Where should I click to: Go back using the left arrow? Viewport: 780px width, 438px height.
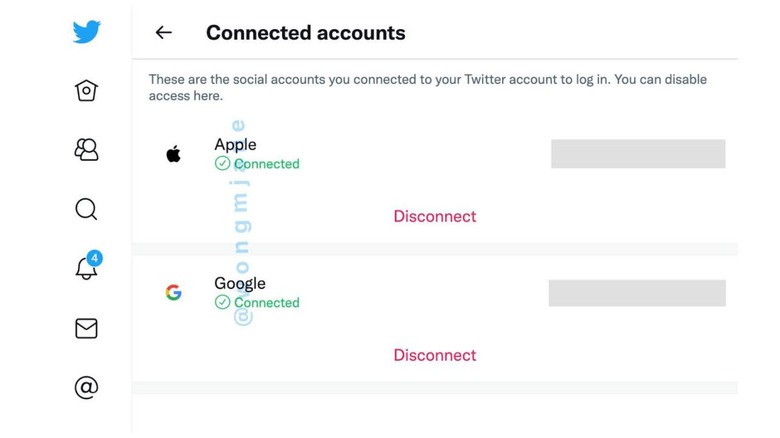164,33
